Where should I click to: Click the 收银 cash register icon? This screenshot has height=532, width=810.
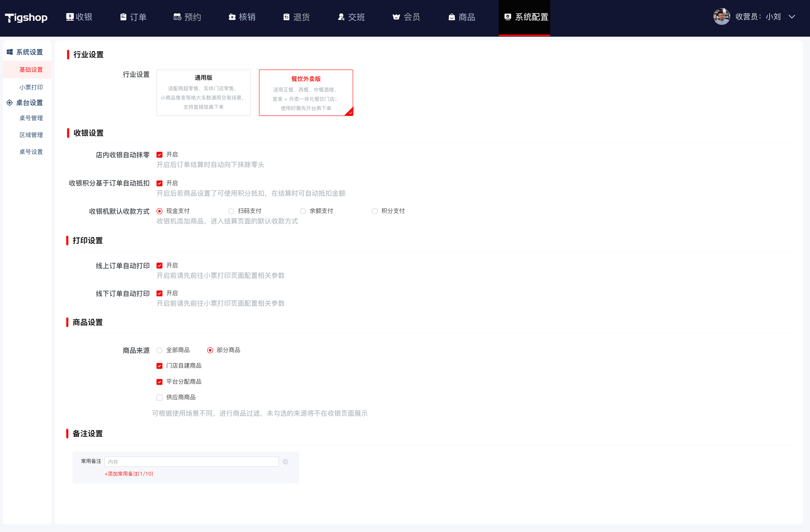click(70, 17)
